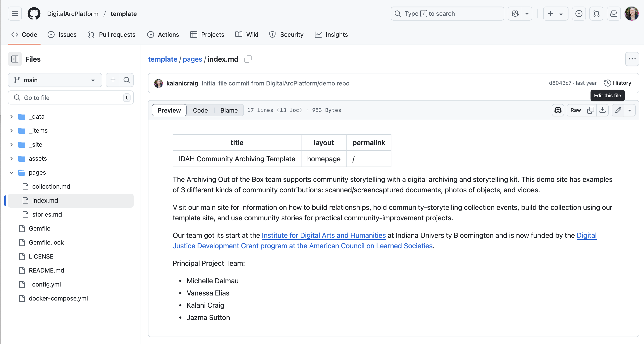This screenshot has width=644, height=344.
Task: Open template repository link in header
Action: (124, 14)
